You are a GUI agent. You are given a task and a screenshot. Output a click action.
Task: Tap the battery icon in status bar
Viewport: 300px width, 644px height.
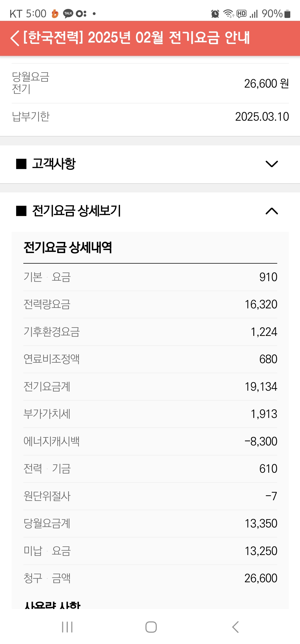pyautogui.click(x=287, y=14)
